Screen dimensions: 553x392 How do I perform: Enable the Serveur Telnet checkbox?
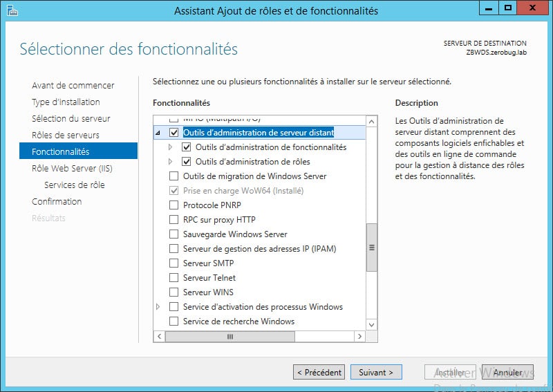(x=174, y=278)
